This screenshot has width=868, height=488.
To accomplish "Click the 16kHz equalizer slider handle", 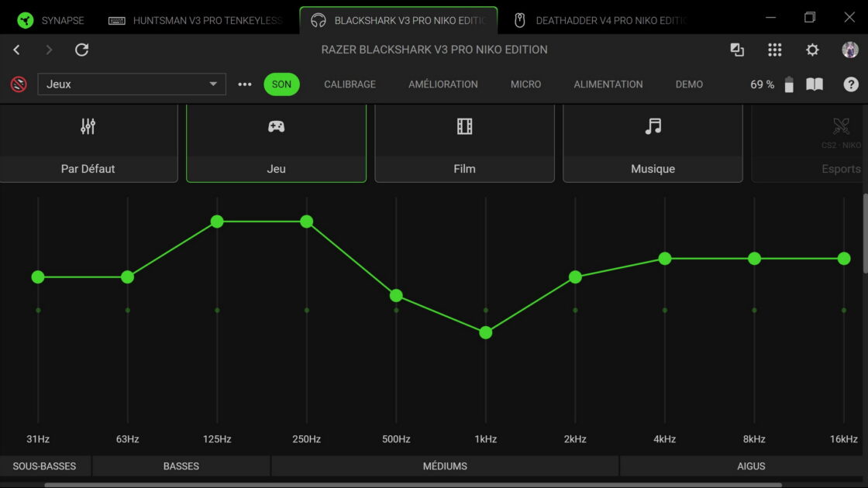I will point(844,259).
